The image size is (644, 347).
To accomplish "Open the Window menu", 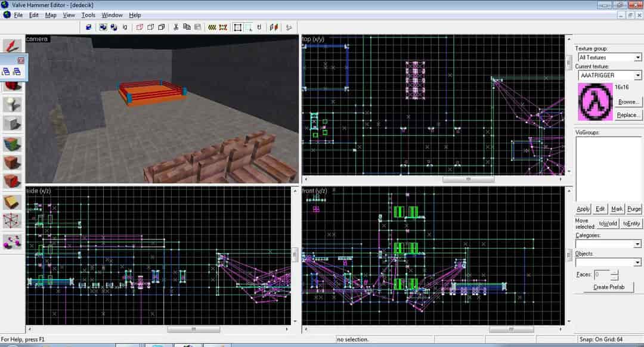I will tap(112, 15).
